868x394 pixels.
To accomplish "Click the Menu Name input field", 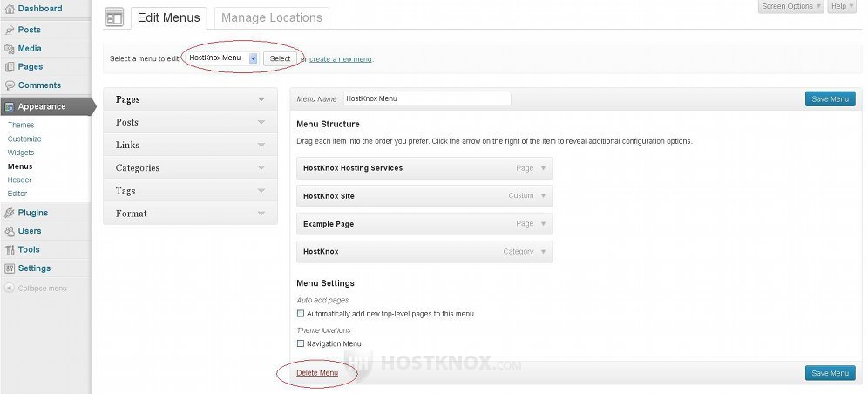I will [427, 99].
